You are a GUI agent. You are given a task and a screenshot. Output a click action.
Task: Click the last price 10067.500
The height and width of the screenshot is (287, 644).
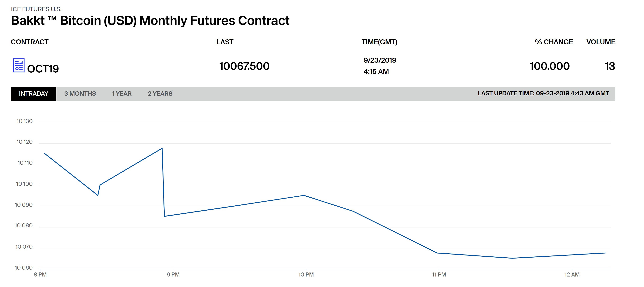[x=244, y=66]
